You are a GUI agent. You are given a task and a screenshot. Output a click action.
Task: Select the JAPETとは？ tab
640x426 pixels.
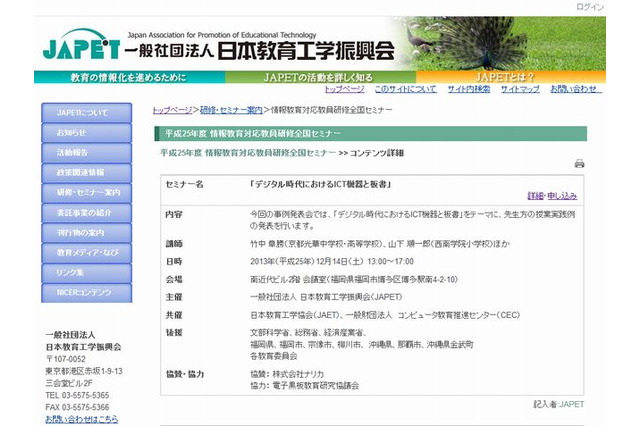click(x=511, y=77)
